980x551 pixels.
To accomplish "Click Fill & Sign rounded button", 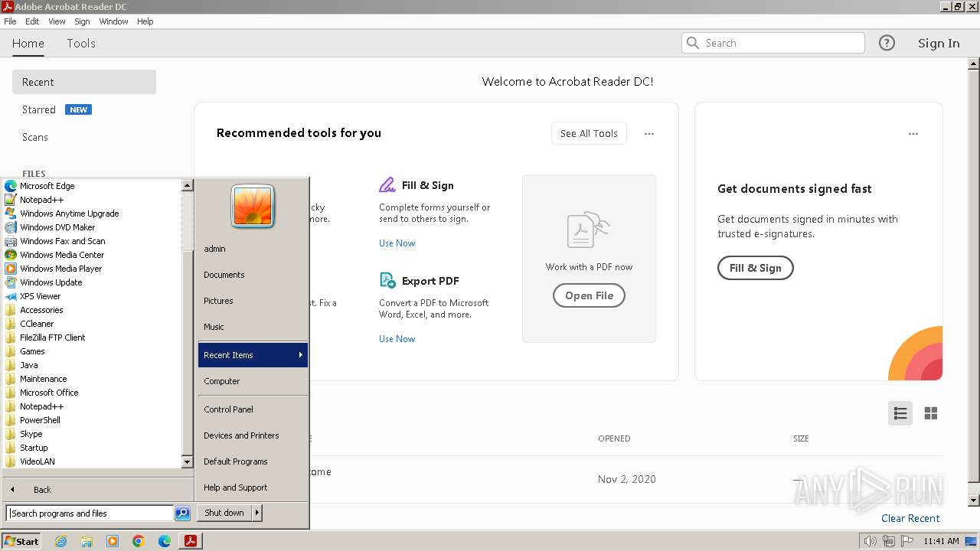I will 755,268.
